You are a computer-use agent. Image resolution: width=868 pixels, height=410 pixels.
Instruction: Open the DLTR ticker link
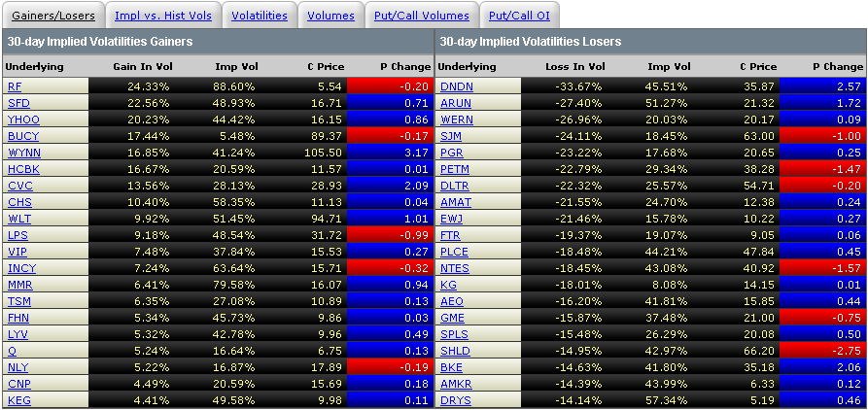pos(455,186)
